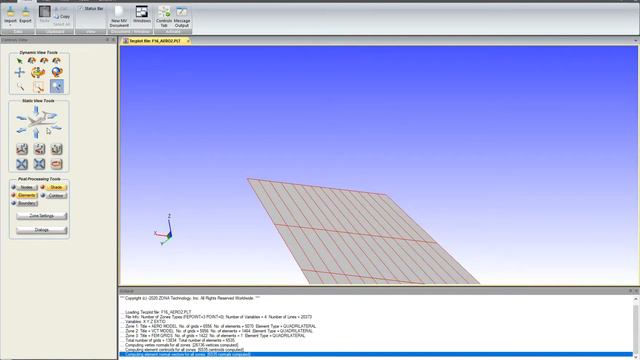Show the Message Output panel
Viewport: 640px width, 360px height.
coord(182,17)
